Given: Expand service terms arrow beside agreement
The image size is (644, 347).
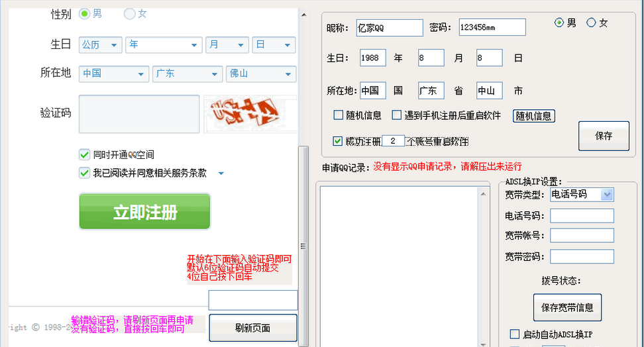Looking at the screenshot, I should (221, 173).
